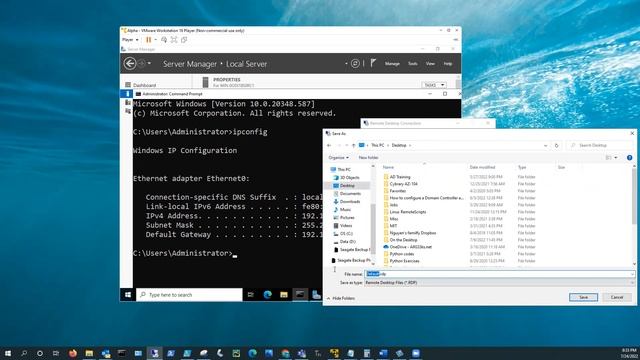Collapse the pane with Hide Folders
The image size is (640, 360).
click(x=340, y=298)
